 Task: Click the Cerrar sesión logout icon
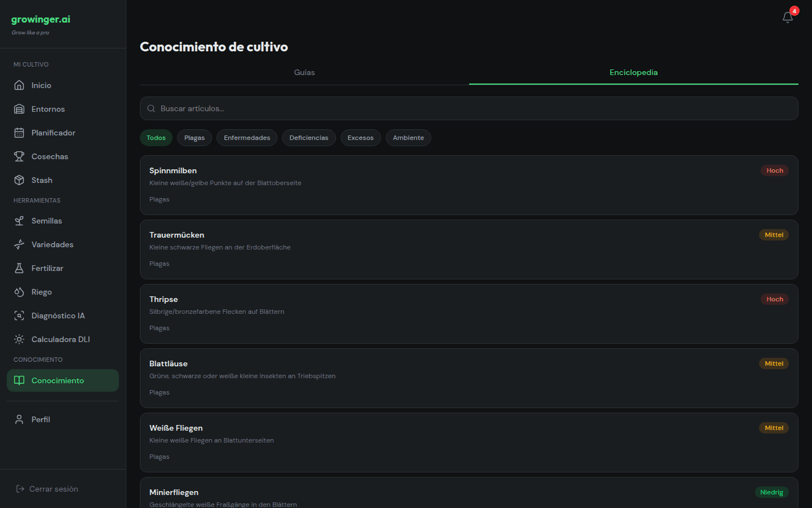point(20,489)
